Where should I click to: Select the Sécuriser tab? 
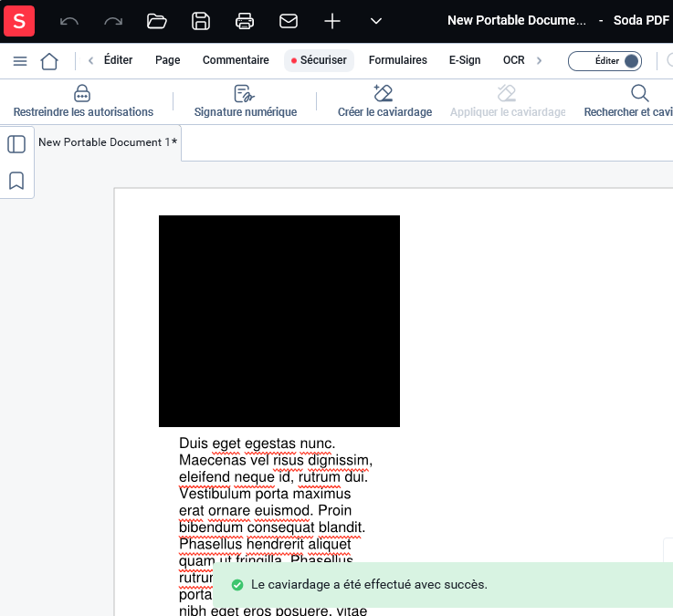319,60
